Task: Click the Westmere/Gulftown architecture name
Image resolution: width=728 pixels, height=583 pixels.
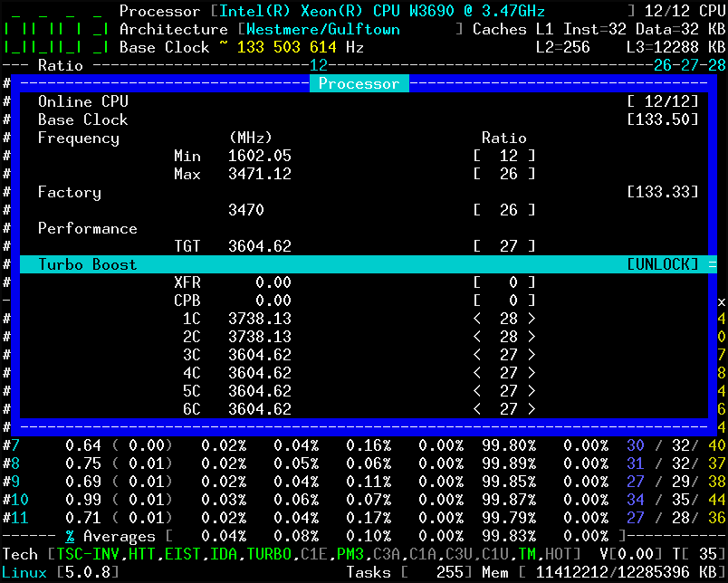Action: pyautogui.click(x=323, y=29)
